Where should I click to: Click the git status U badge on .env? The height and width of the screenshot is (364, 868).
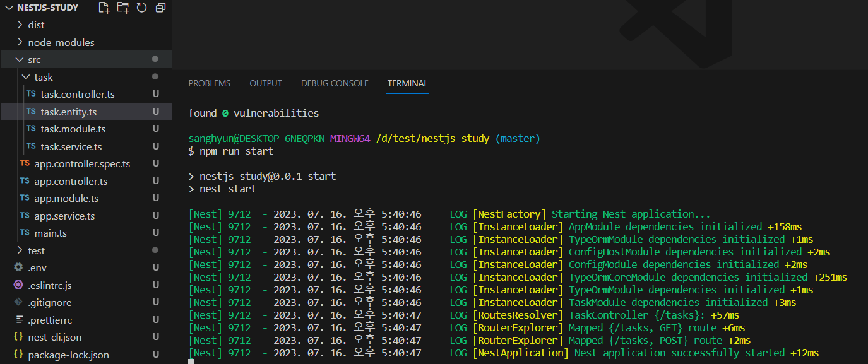tap(155, 268)
